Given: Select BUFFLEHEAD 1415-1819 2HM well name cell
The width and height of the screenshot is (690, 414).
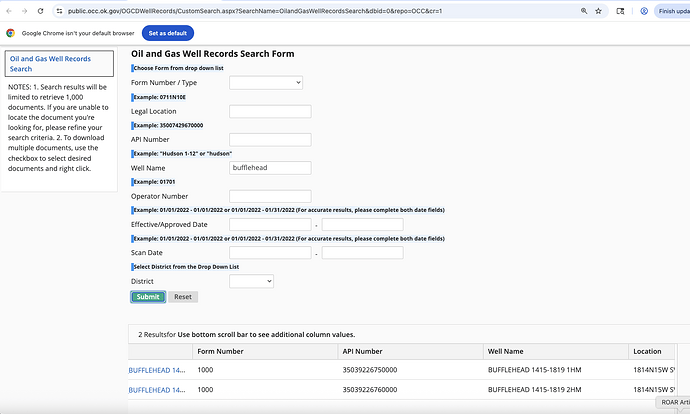Looking at the screenshot, I should pyautogui.click(x=534, y=389).
